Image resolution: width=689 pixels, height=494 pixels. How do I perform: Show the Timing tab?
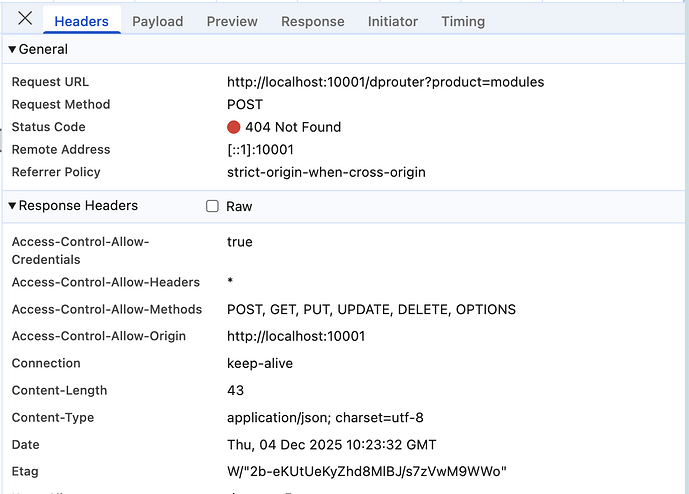tap(462, 21)
